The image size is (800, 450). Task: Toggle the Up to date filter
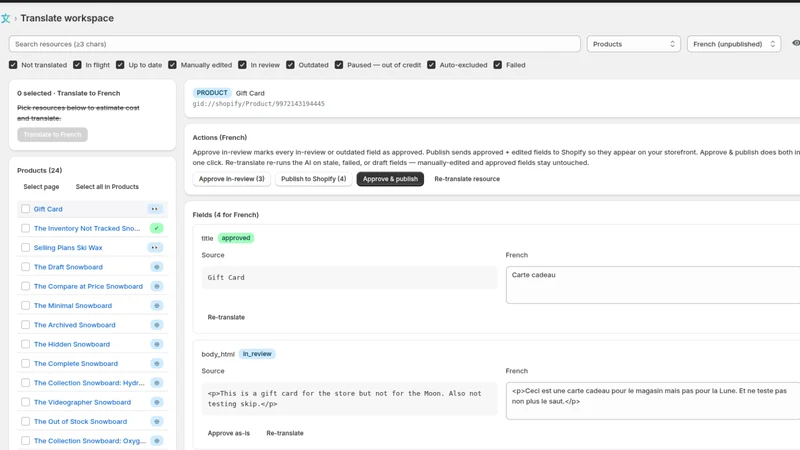(120, 65)
